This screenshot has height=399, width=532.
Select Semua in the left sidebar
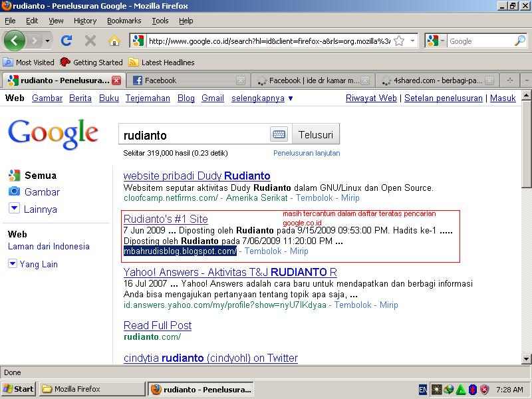coord(41,176)
